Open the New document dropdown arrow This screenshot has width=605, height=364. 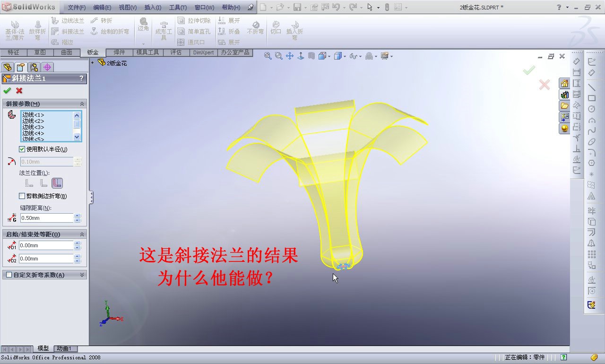(x=271, y=8)
